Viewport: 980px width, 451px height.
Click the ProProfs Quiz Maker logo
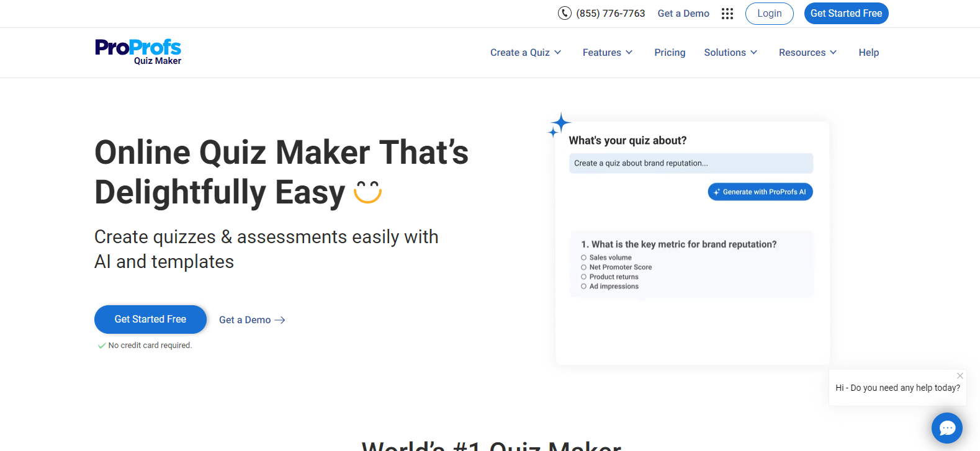pos(138,52)
